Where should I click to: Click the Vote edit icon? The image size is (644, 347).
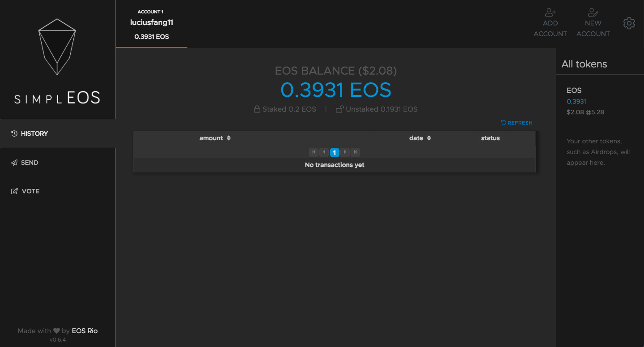pos(14,191)
